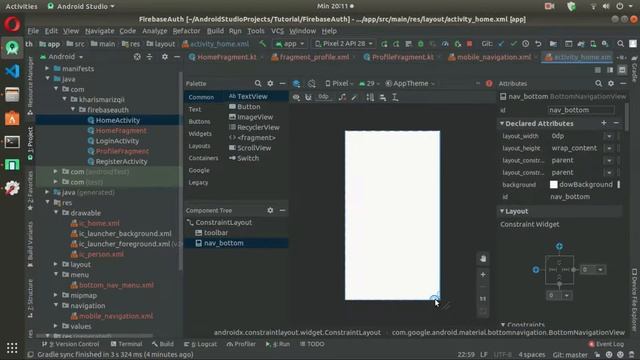Open the Android project view dropdown
This screenshot has width=640, height=360.
click(62, 57)
